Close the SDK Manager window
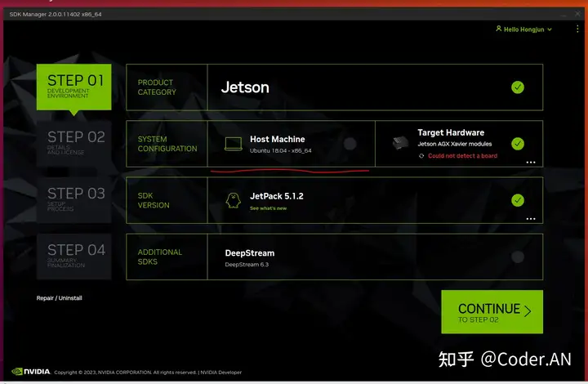The width and height of the screenshot is (588, 384). point(577,14)
